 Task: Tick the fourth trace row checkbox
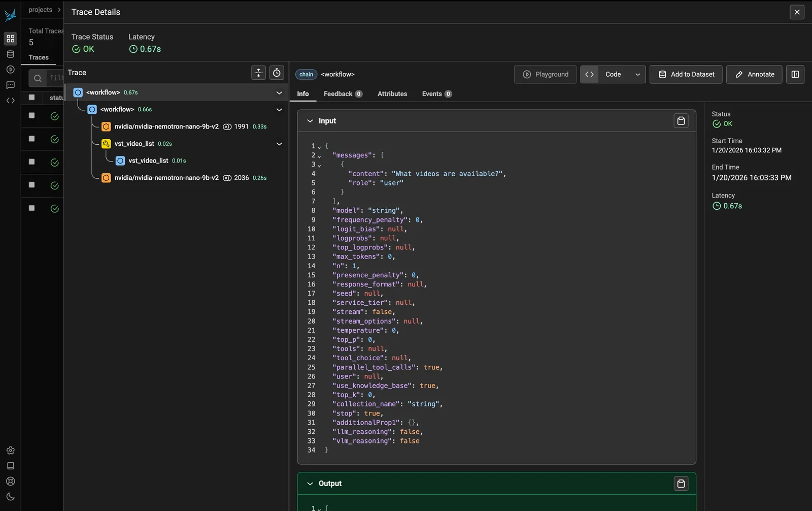pyautogui.click(x=32, y=185)
